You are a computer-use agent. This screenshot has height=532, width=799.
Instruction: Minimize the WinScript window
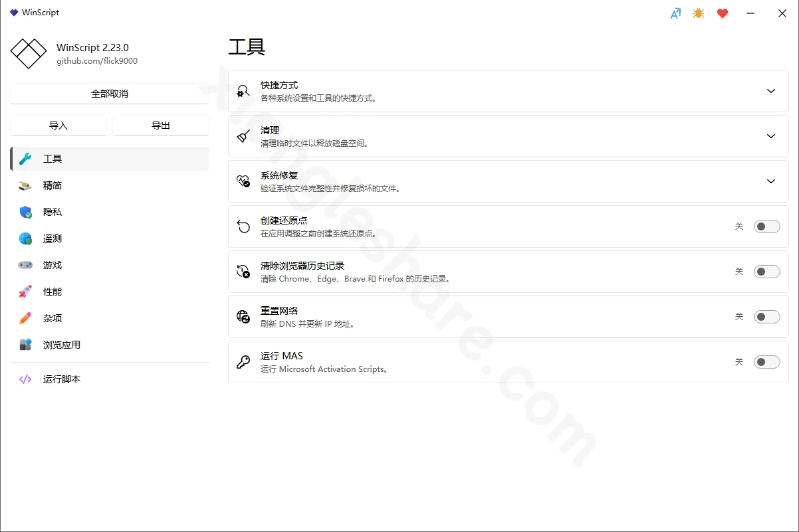click(x=750, y=13)
